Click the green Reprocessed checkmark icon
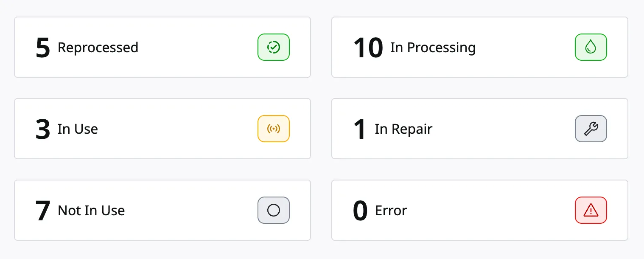Image resolution: width=644 pixels, height=259 pixels. tap(274, 47)
